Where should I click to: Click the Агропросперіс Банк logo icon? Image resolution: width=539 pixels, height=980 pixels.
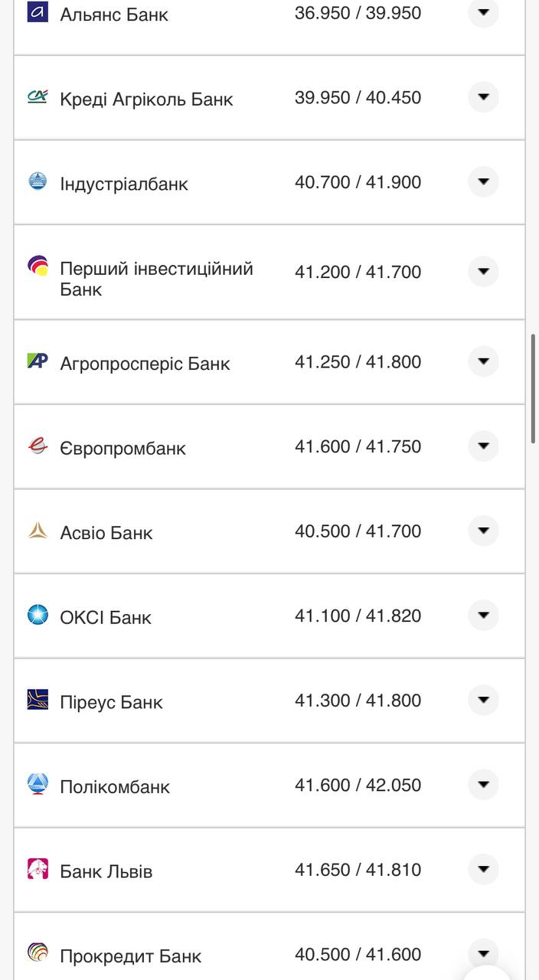tap(38, 361)
